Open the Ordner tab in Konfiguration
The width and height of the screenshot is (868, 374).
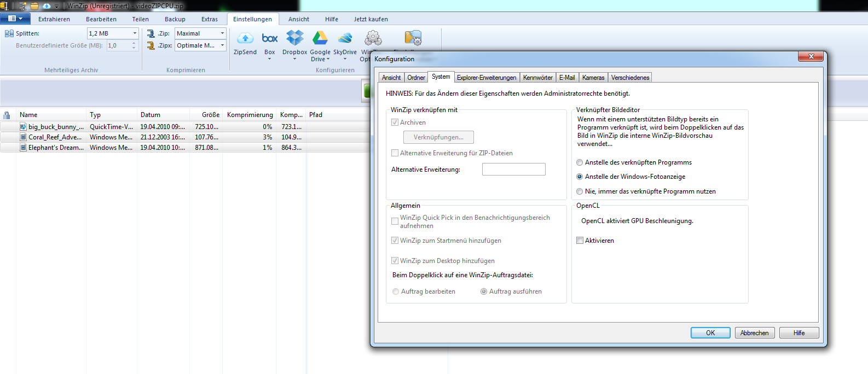416,78
